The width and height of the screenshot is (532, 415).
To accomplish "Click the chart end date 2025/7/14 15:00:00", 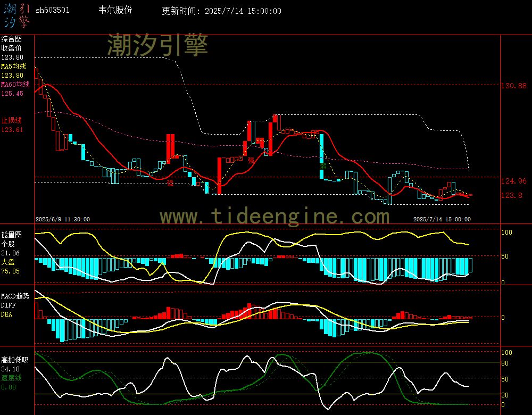I will coord(442,219).
